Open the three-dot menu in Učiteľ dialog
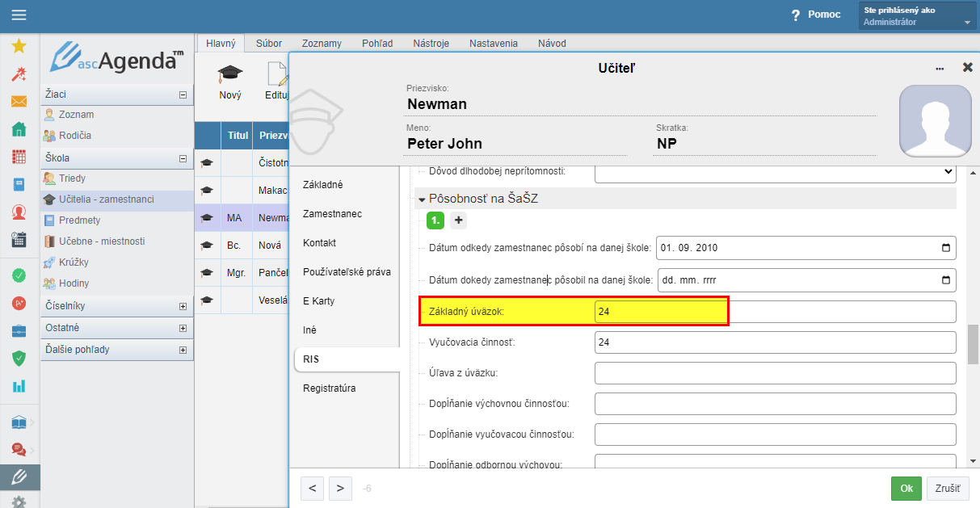 pos(940,69)
